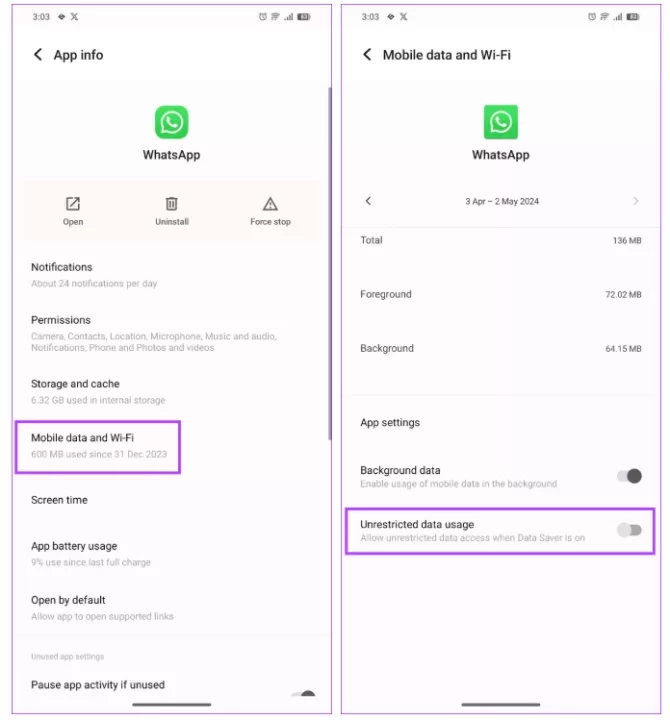Tap WhatsApp logo on App info screen
670x720 pixels.
coord(171,122)
